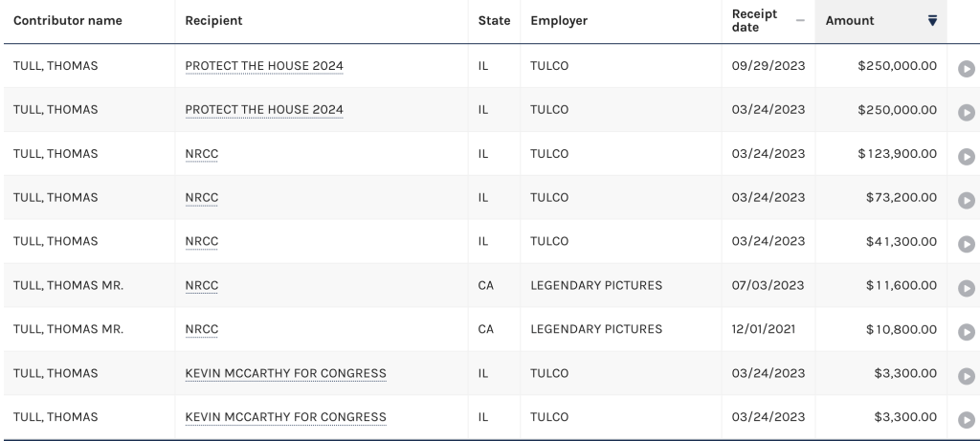The width and height of the screenshot is (980, 441).
Task: Open row details for the $73,200.00 donation
Action: tap(967, 200)
